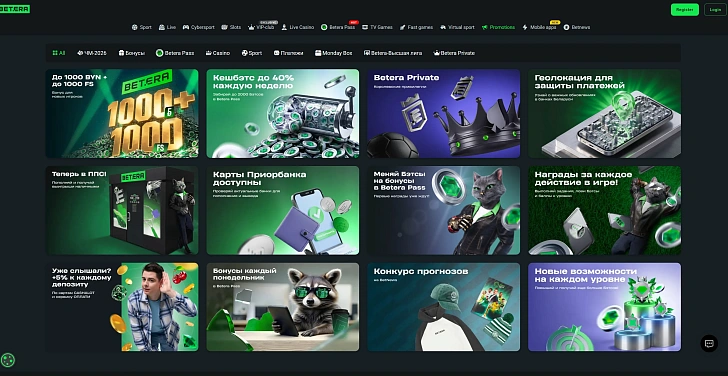
Task: Open Бонусы каждый понедельник raccoon card
Action: tap(283, 307)
